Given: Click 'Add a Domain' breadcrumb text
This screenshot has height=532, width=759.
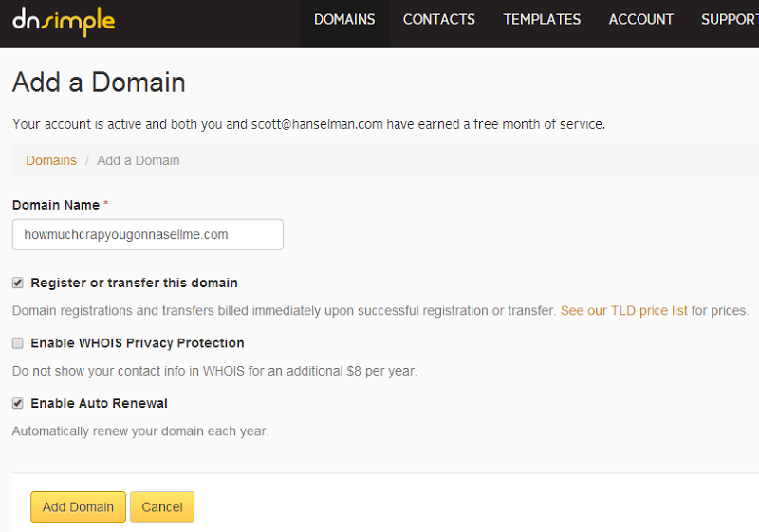Looking at the screenshot, I should 138,160.
